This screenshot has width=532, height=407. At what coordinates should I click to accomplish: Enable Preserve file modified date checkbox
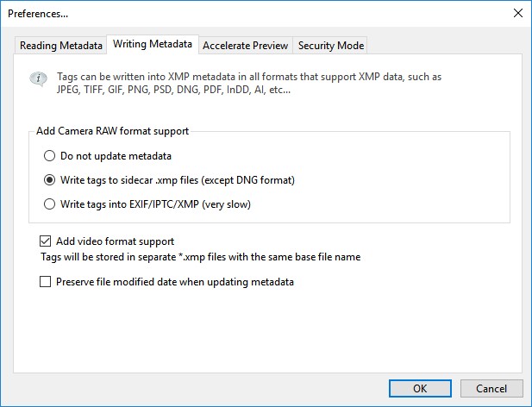click(x=46, y=281)
